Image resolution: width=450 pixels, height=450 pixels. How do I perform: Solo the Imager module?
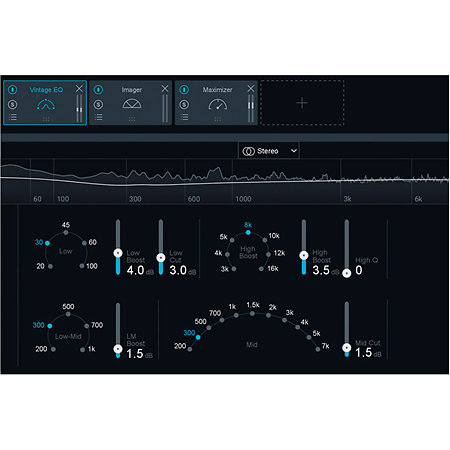click(98, 105)
